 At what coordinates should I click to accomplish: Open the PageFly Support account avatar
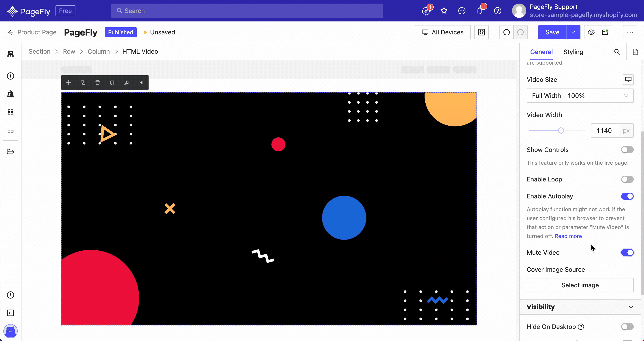519,11
